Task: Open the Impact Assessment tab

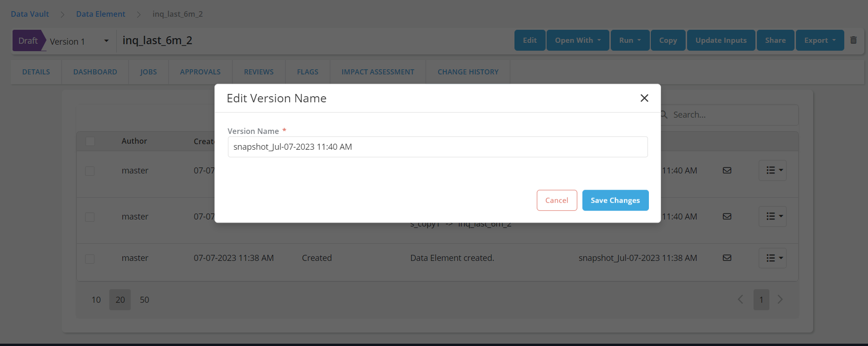Action: tap(378, 72)
